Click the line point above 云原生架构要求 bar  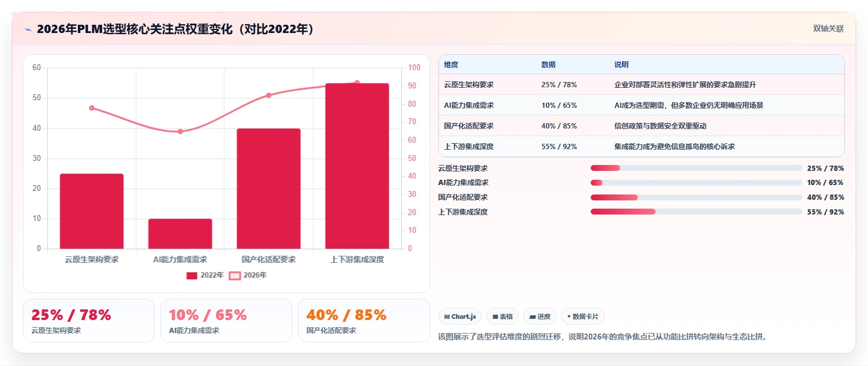coord(91,108)
